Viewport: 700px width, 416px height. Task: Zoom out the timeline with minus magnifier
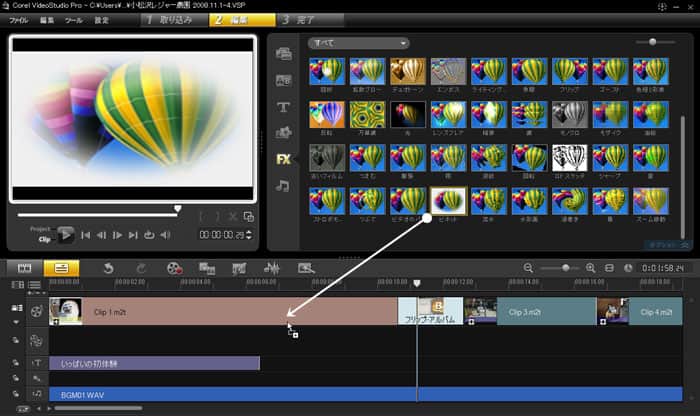coord(528,268)
